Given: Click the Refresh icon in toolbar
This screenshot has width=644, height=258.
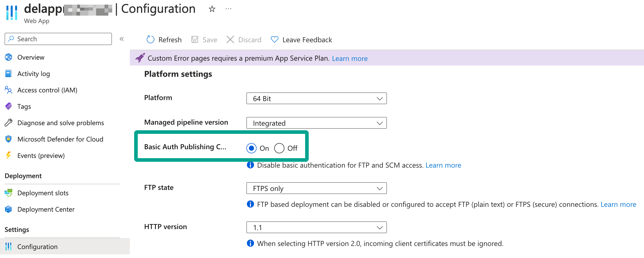Looking at the screenshot, I should click(150, 40).
